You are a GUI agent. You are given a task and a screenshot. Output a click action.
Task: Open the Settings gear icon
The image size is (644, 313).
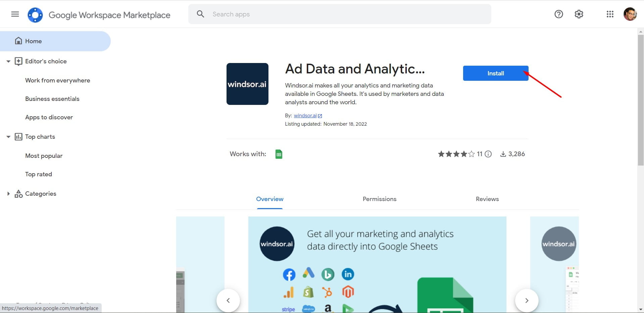579,14
